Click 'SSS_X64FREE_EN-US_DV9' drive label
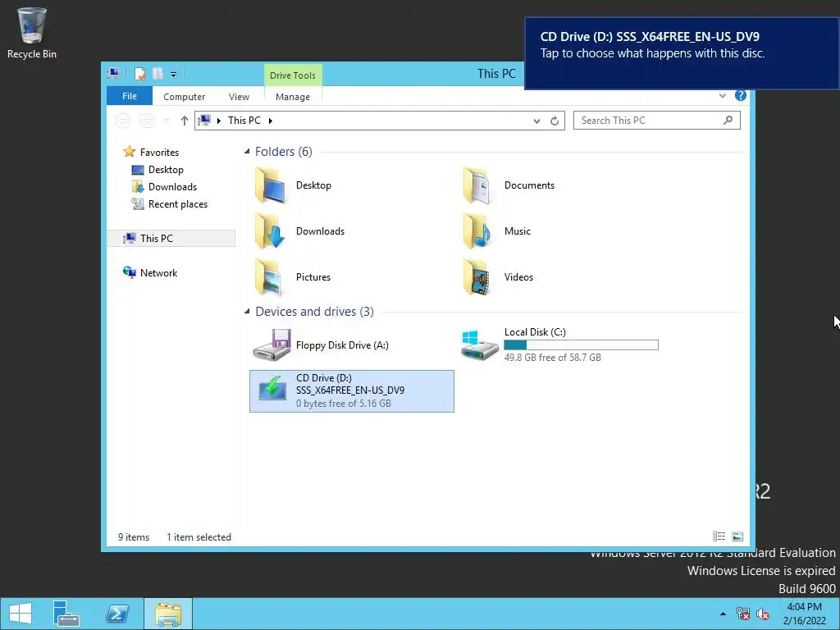 350,390
